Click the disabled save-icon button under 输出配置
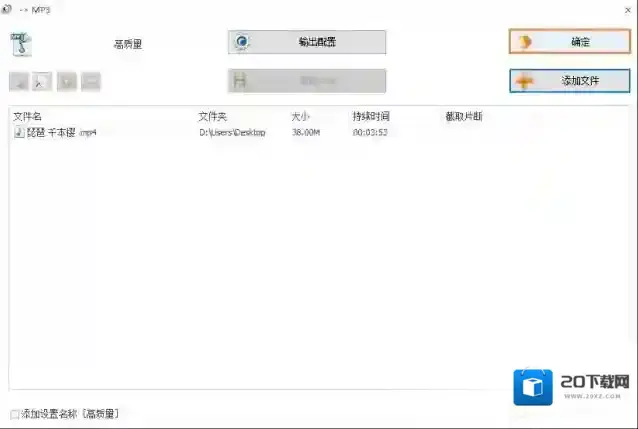The height and width of the screenshot is (429, 638). point(307,81)
